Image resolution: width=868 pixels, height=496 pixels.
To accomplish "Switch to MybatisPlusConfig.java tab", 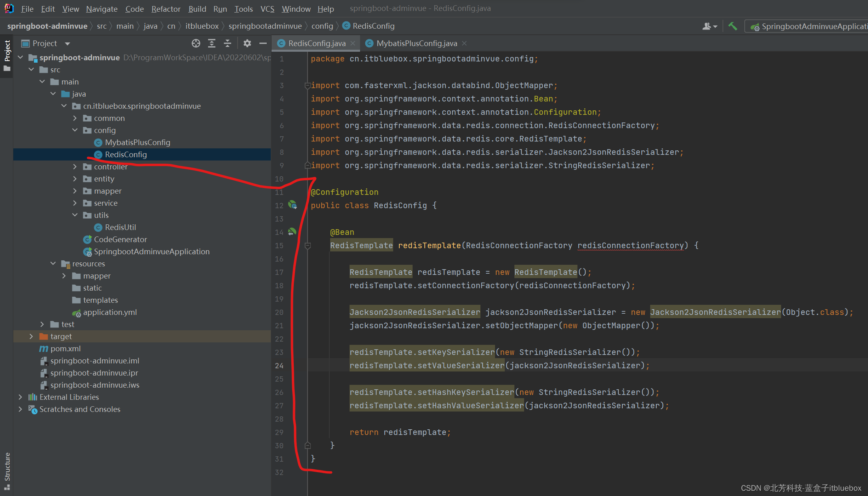I will coord(416,43).
